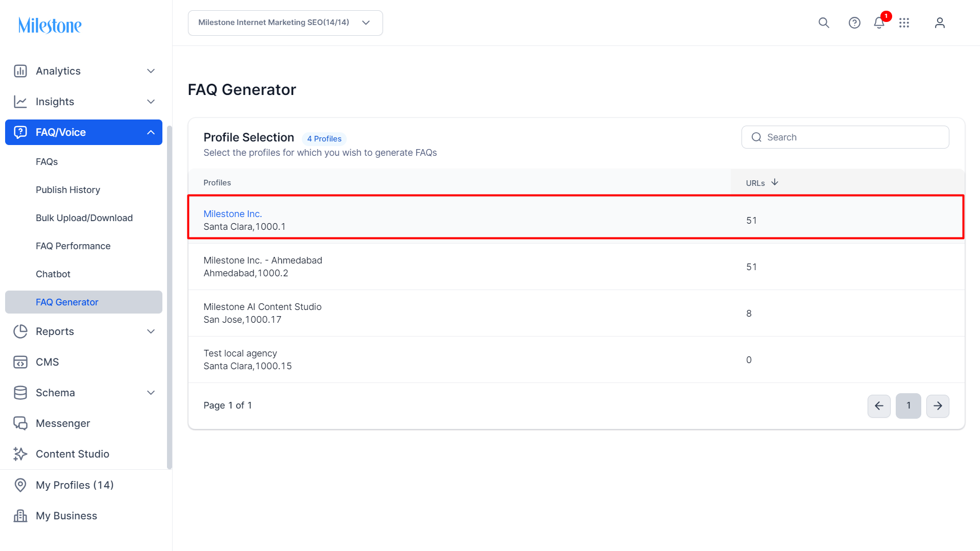Click the red notification count badge

886,16
